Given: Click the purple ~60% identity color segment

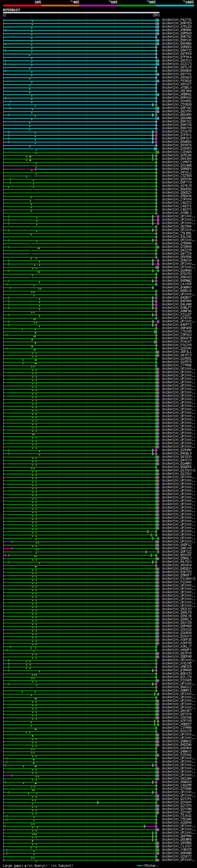Looking at the screenshot, I should tap(98, 6).
